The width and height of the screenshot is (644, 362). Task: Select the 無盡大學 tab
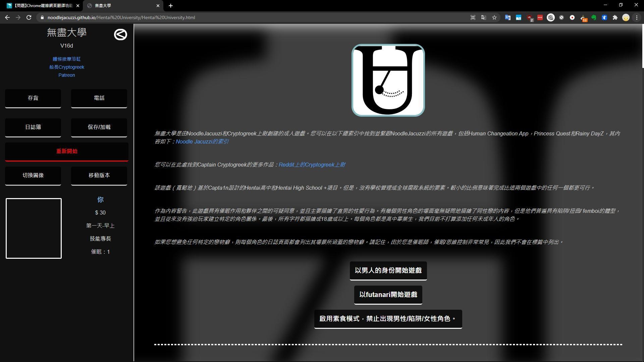[x=122, y=6]
